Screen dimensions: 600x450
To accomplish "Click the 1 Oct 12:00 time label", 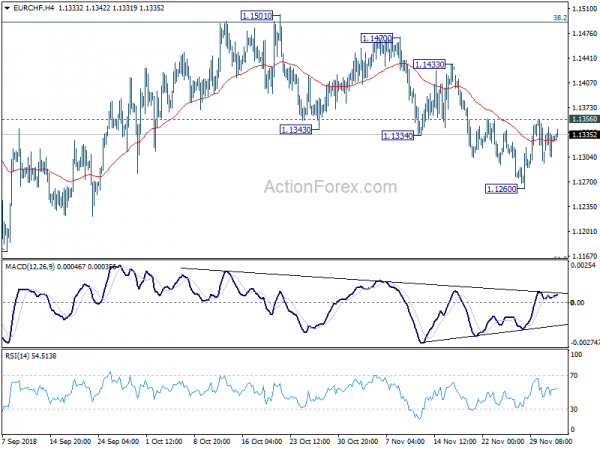I will (x=164, y=442).
